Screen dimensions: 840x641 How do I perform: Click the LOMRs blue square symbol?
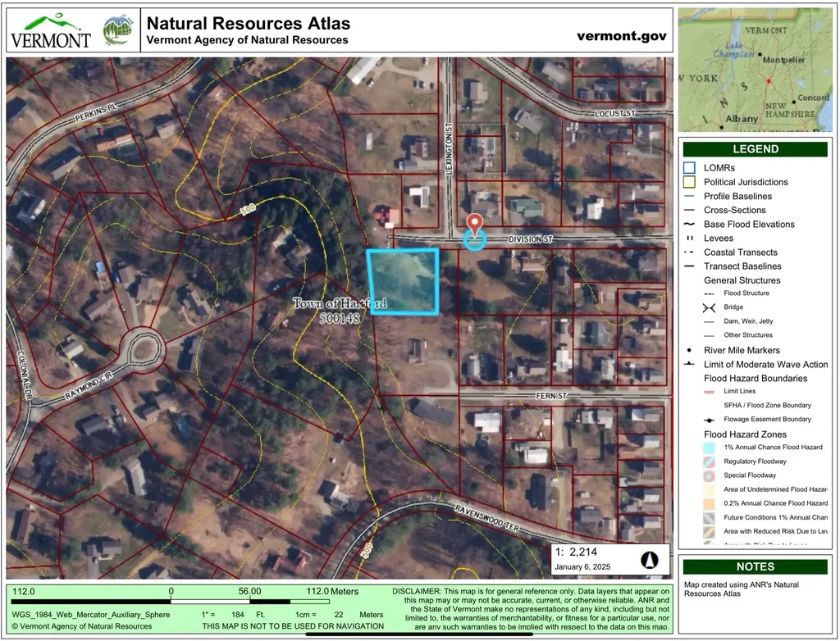[x=689, y=168]
